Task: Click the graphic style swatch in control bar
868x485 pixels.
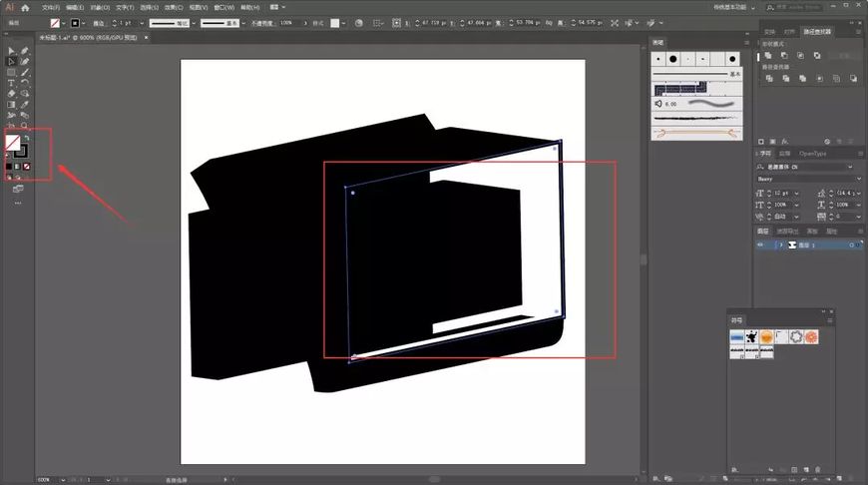Action: (x=335, y=23)
